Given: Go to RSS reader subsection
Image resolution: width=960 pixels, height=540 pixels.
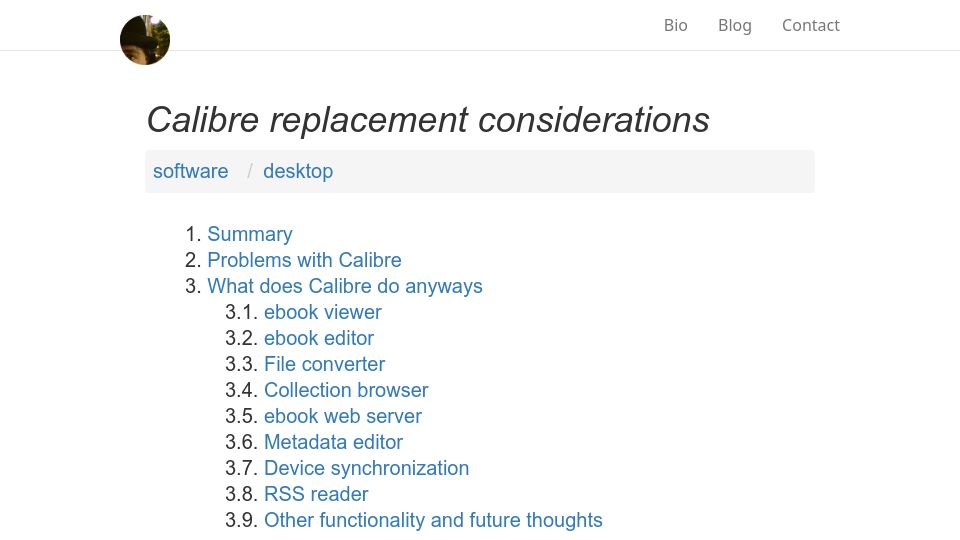Looking at the screenshot, I should (316, 494).
